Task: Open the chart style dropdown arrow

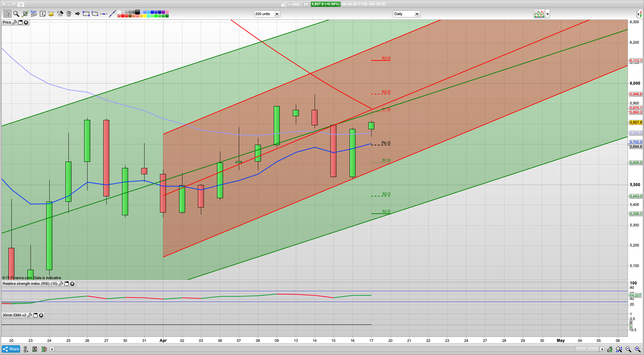Action: [x=548, y=14]
